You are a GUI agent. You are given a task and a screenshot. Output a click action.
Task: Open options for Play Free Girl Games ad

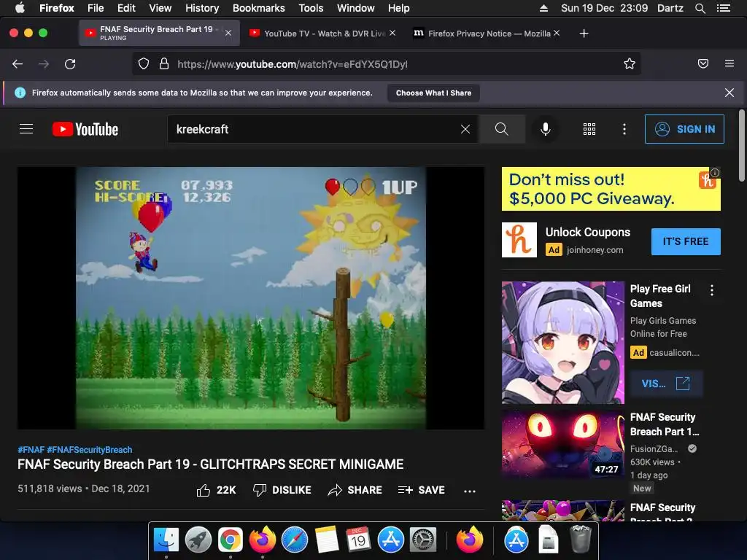pyautogui.click(x=712, y=290)
